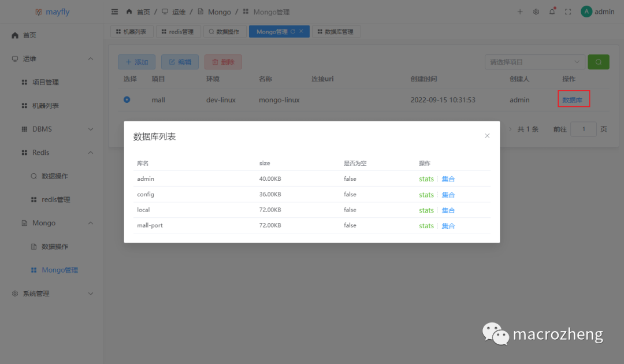Click the green search magnifier button
This screenshot has width=624, height=364.
[x=599, y=62]
